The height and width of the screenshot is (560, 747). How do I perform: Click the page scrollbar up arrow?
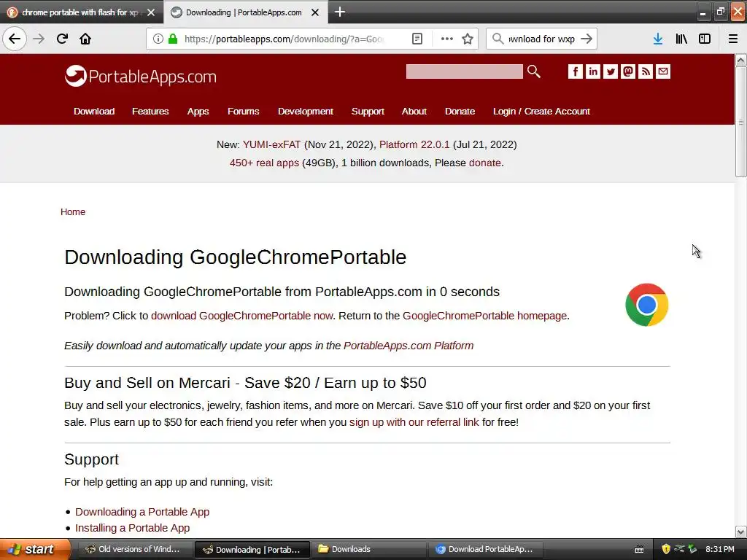(740, 60)
